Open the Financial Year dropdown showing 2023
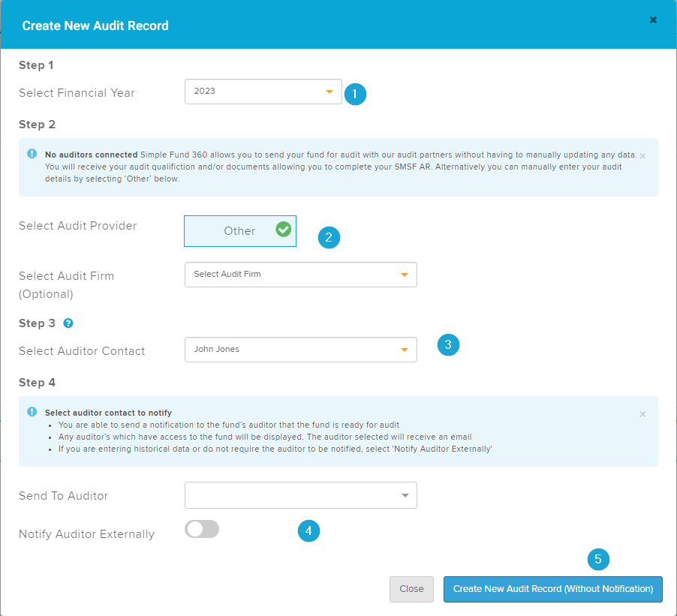Image resolution: width=677 pixels, height=616 pixels. 263,91
